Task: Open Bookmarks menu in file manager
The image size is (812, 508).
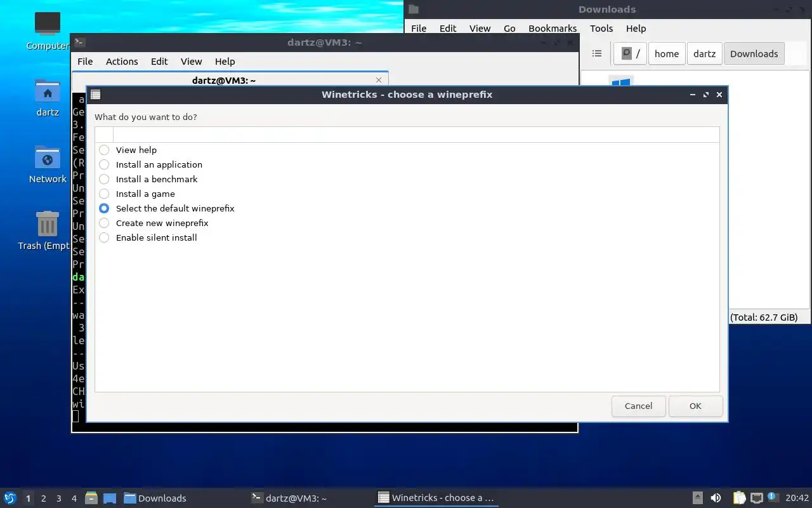Action: (x=553, y=29)
